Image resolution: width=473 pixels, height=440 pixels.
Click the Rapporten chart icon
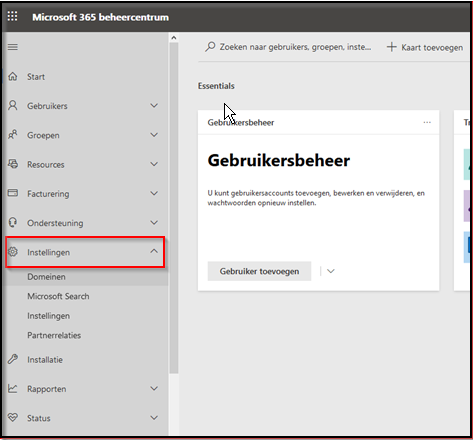[13, 388]
